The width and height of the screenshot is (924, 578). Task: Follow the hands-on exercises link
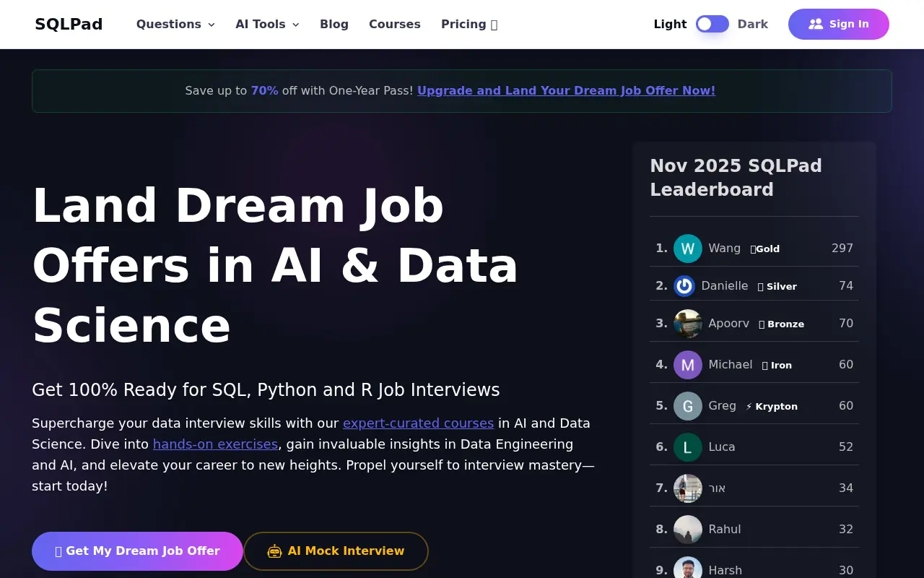215,444
